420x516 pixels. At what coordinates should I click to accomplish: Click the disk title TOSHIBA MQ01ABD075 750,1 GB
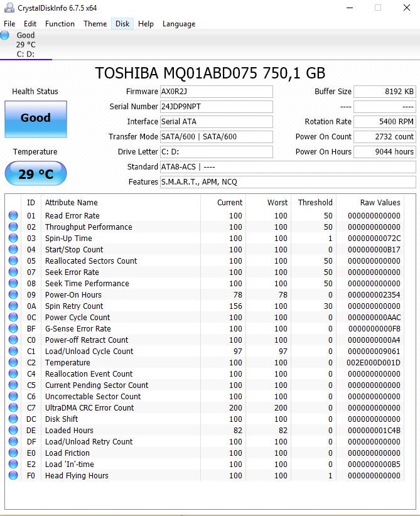[x=210, y=73]
